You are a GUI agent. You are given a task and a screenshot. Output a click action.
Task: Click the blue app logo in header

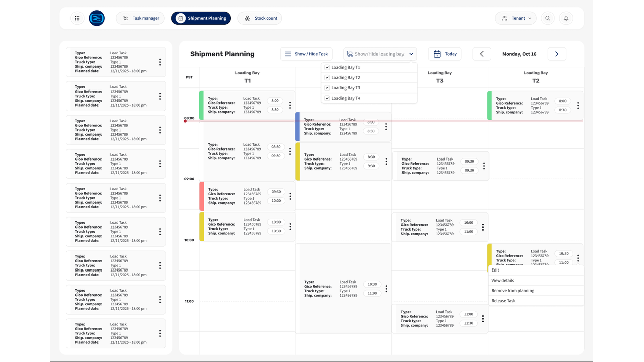point(97,18)
